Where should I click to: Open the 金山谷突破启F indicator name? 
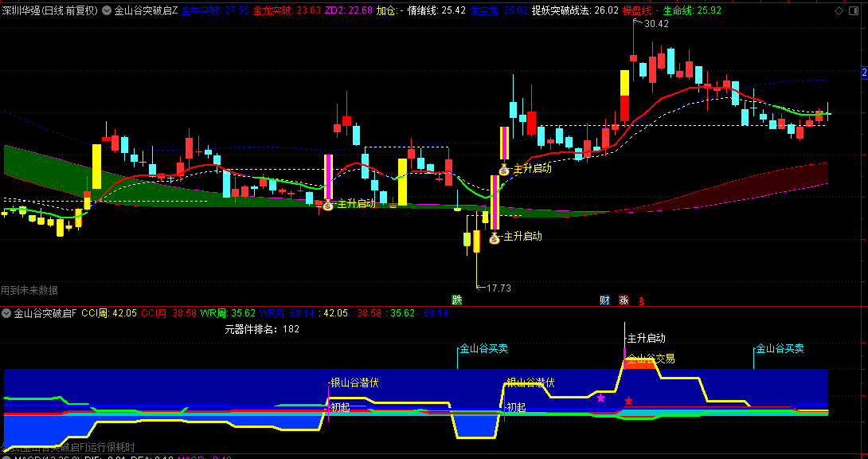coord(45,313)
